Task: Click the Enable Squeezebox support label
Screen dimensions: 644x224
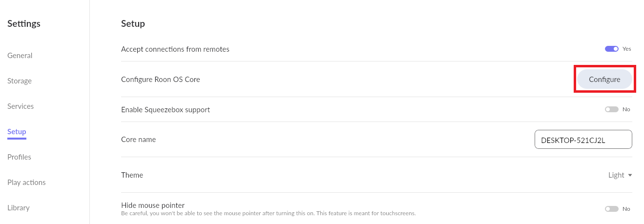Action: pos(166,110)
